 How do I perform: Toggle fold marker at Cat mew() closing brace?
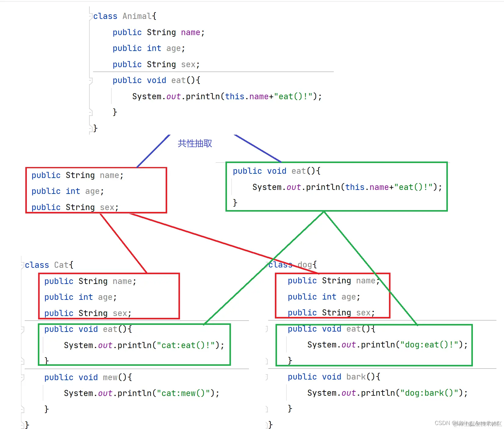[x=22, y=409]
